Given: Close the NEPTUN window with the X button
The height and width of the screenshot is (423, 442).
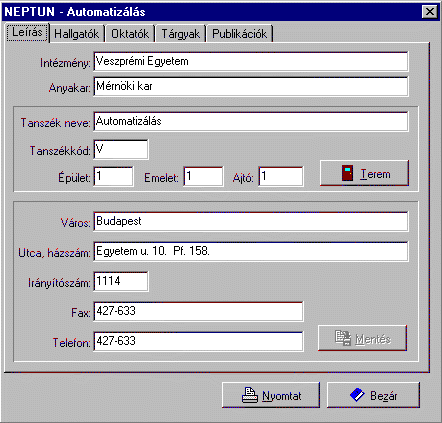Looking at the screenshot, I should point(430,12).
